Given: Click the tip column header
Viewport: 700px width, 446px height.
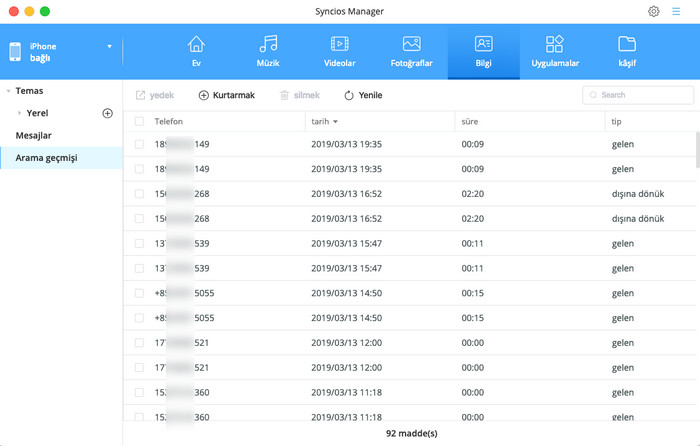Looking at the screenshot, I should click(x=616, y=121).
